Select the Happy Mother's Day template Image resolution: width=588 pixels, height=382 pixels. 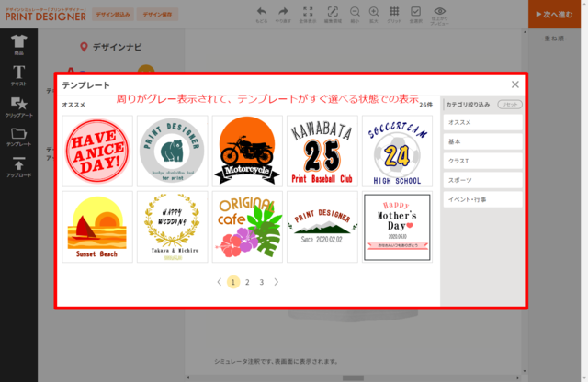click(x=398, y=227)
